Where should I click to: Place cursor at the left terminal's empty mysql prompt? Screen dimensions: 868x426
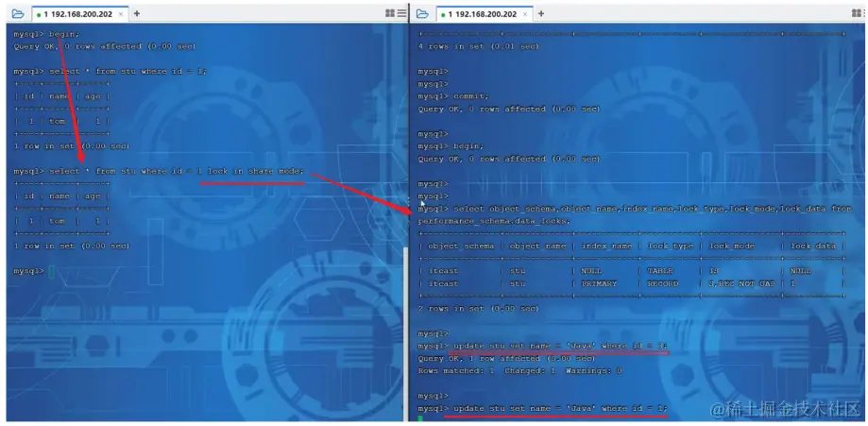[52, 271]
